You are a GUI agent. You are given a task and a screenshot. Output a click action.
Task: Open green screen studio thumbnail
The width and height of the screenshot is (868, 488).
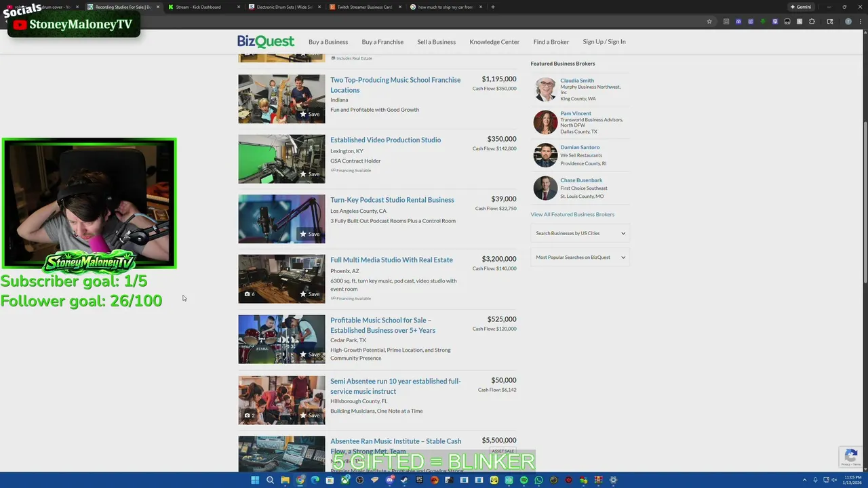(281, 159)
